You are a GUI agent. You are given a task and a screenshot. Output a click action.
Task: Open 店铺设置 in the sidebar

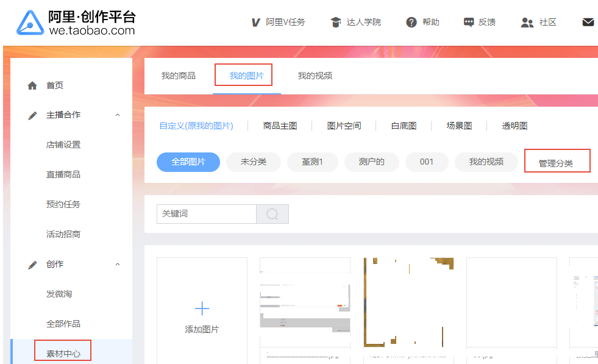tap(63, 145)
